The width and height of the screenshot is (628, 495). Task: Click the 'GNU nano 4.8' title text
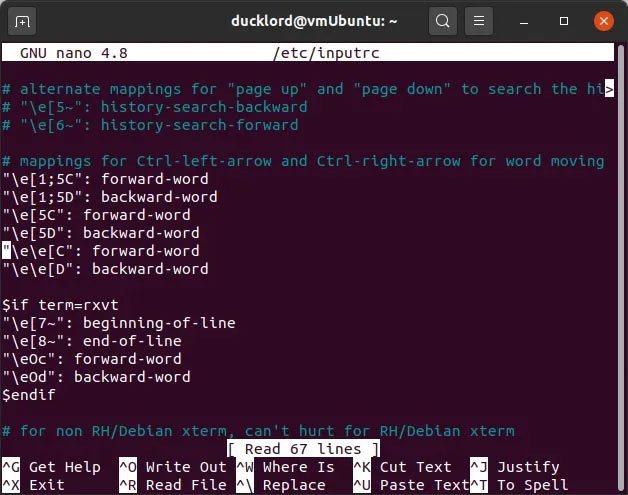[x=74, y=53]
